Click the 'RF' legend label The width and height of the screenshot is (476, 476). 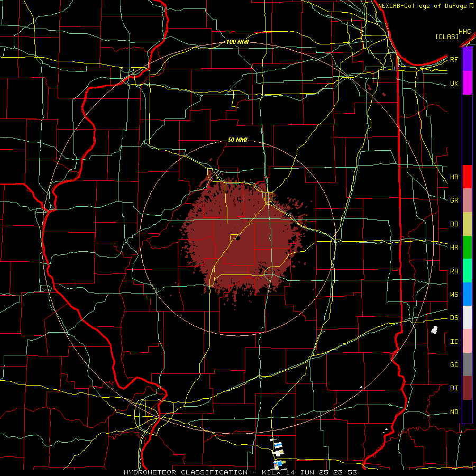[x=454, y=59]
